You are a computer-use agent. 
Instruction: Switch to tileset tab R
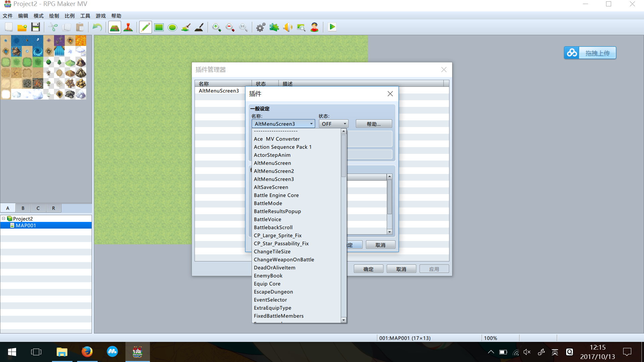pos(53,208)
